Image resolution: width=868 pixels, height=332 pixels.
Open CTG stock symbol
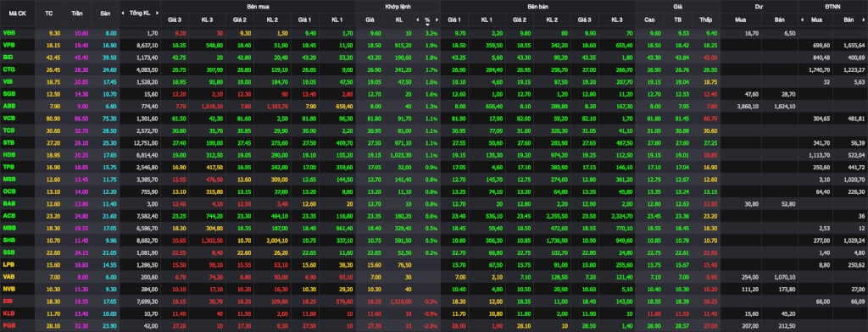pos(8,69)
